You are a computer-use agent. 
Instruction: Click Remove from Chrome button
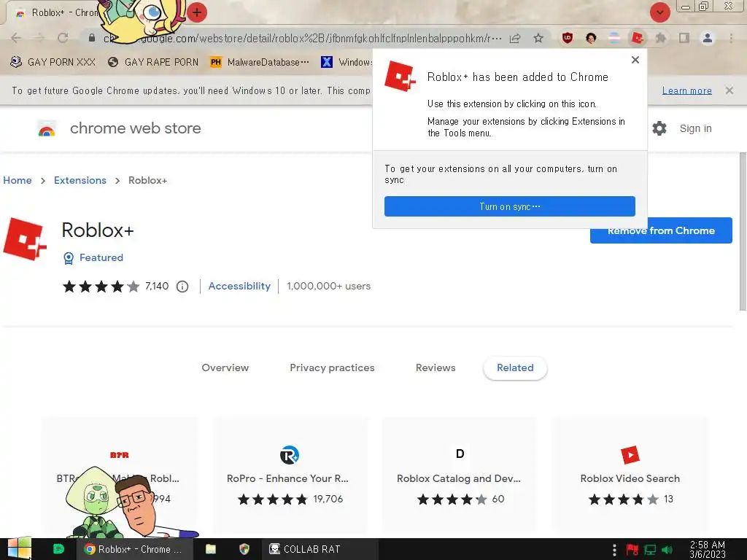661,230
